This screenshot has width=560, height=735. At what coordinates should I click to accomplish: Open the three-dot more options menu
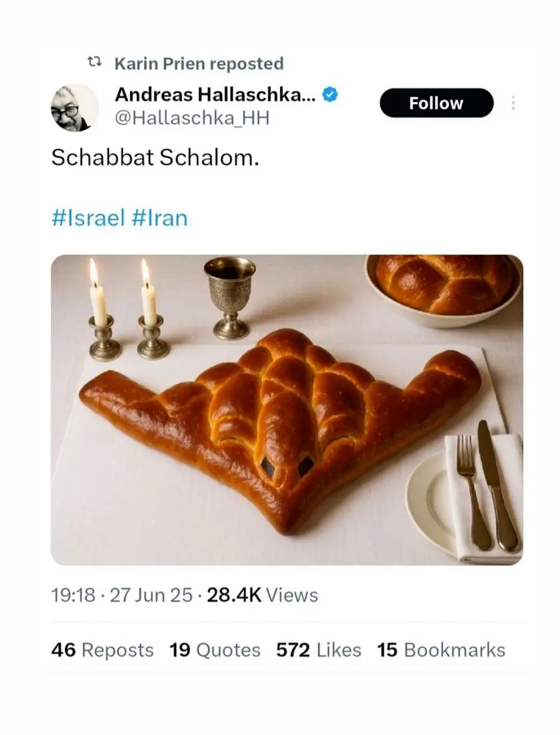pos(513,104)
